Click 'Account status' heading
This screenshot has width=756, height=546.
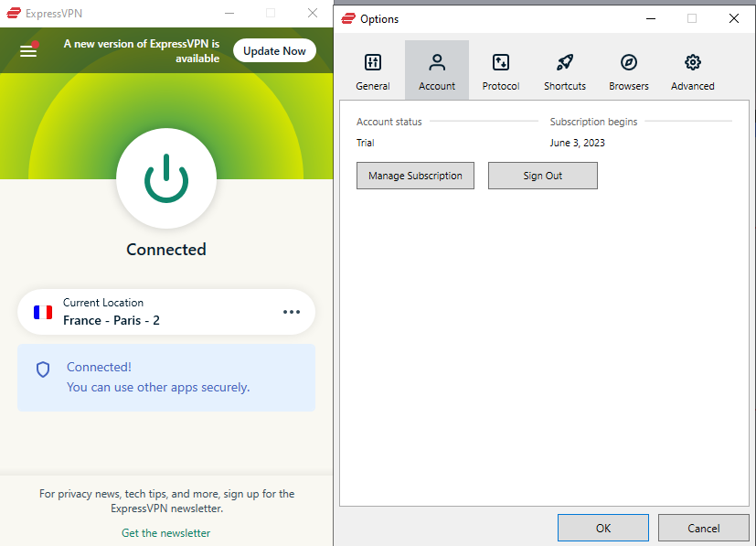coord(389,122)
